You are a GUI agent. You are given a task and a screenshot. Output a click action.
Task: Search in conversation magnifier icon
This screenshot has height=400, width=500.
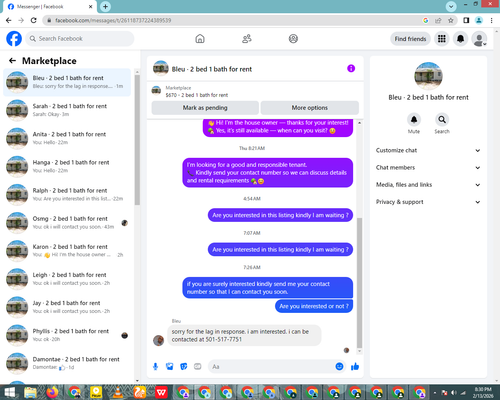pos(442,119)
